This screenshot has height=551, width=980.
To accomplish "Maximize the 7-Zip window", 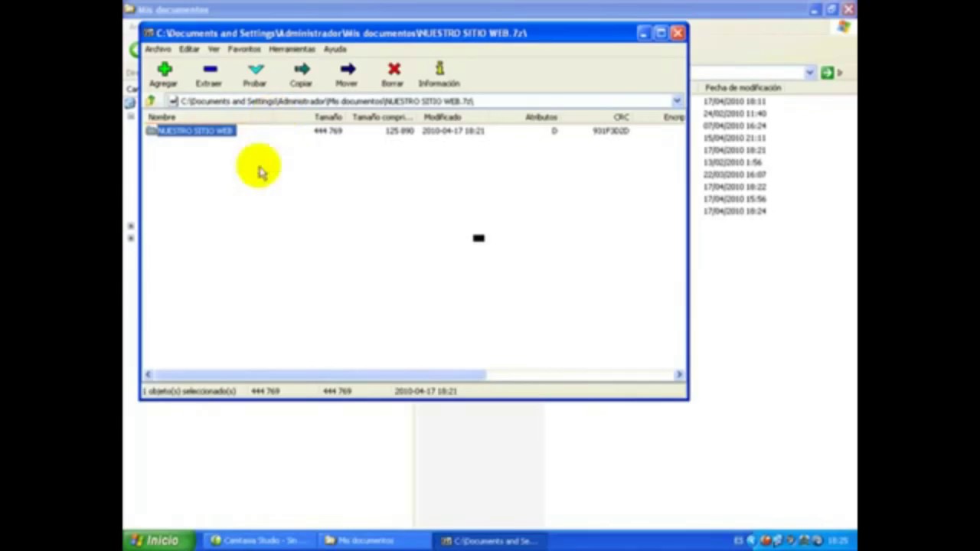I will click(x=661, y=33).
